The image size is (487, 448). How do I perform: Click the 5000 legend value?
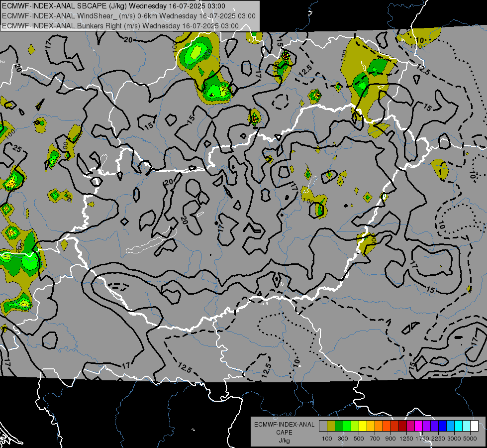470,439
